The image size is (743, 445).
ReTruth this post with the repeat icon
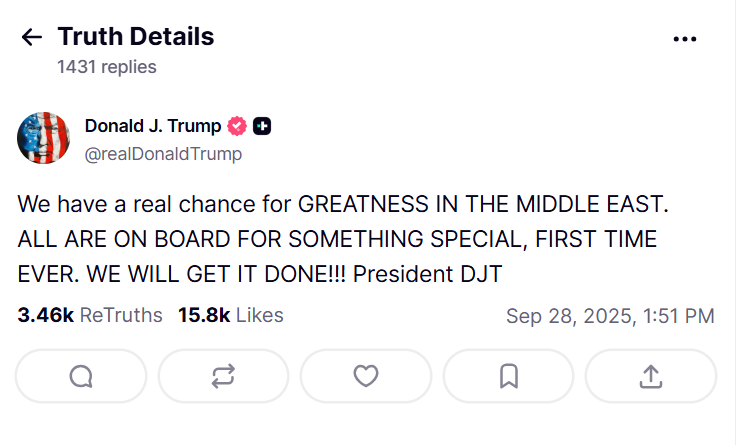click(x=223, y=376)
